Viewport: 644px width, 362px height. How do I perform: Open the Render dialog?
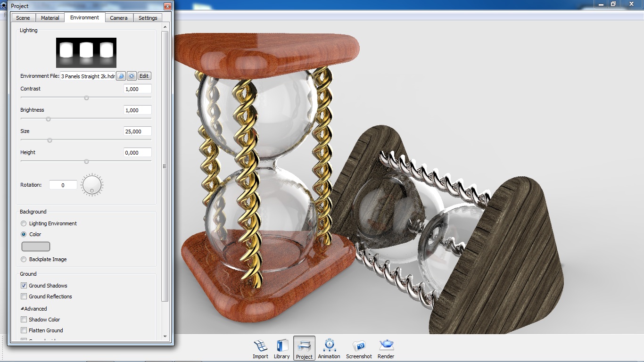[x=386, y=349]
